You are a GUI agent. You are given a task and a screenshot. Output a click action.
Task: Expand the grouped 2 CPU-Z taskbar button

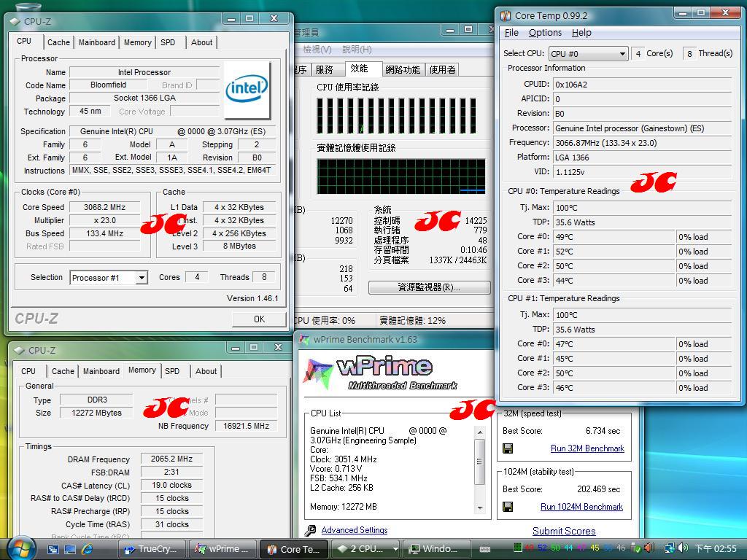(365, 549)
